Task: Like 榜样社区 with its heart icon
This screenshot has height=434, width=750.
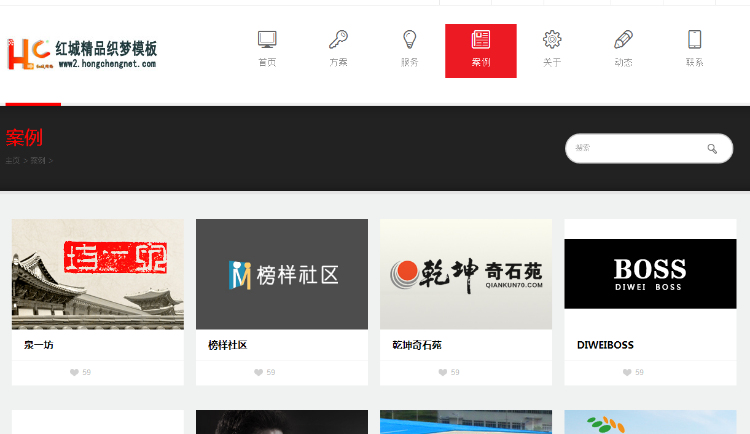Action: pos(258,372)
